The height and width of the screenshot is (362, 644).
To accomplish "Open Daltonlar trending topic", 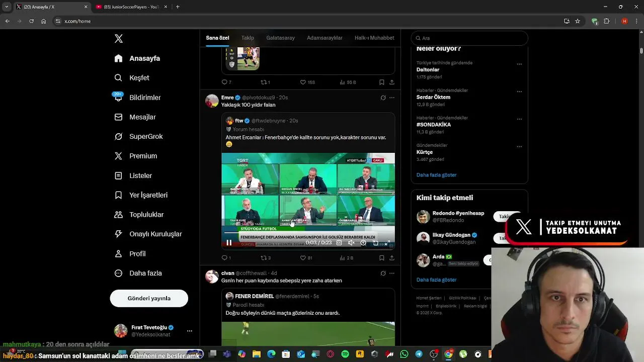I will point(428,70).
